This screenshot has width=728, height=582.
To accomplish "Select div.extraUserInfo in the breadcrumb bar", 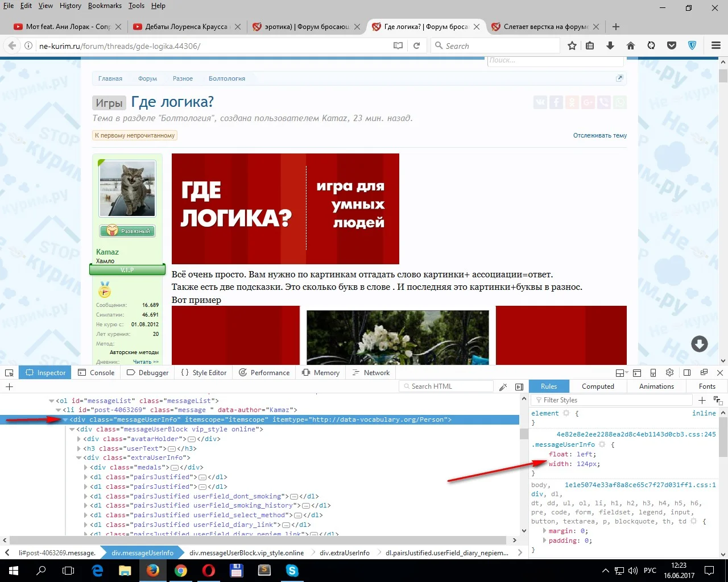I will tap(345, 552).
